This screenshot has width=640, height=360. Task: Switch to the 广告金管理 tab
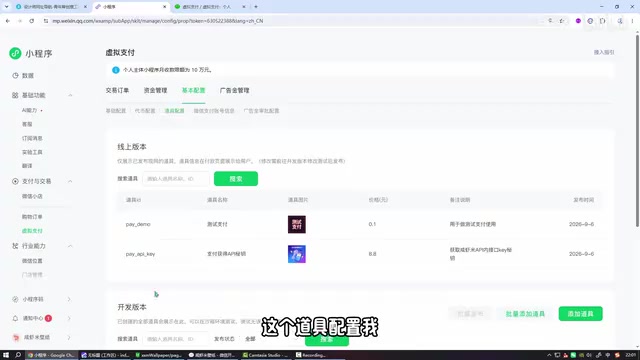pos(234,91)
